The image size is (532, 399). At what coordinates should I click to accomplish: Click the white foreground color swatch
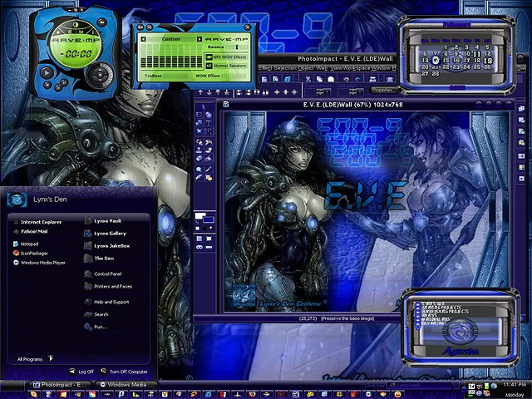point(199,216)
